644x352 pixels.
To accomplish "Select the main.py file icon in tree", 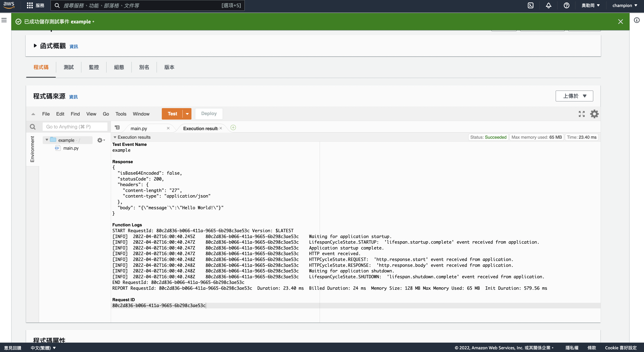I will (x=58, y=148).
